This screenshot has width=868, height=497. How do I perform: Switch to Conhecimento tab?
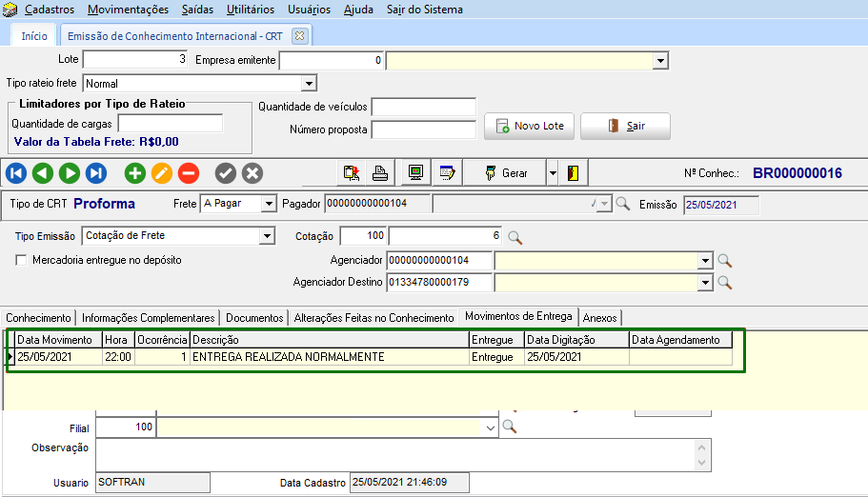point(38,318)
